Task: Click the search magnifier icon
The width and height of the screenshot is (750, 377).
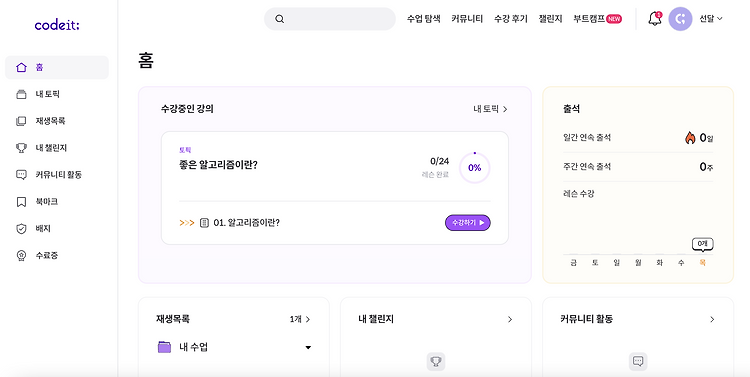Action: pyautogui.click(x=280, y=19)
